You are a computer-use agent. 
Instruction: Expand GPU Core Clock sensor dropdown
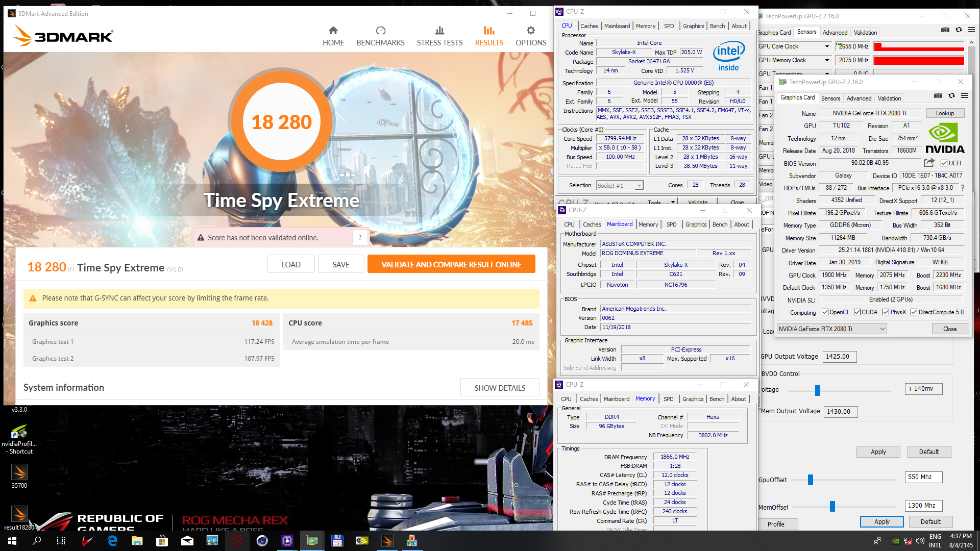pos(827,46)
